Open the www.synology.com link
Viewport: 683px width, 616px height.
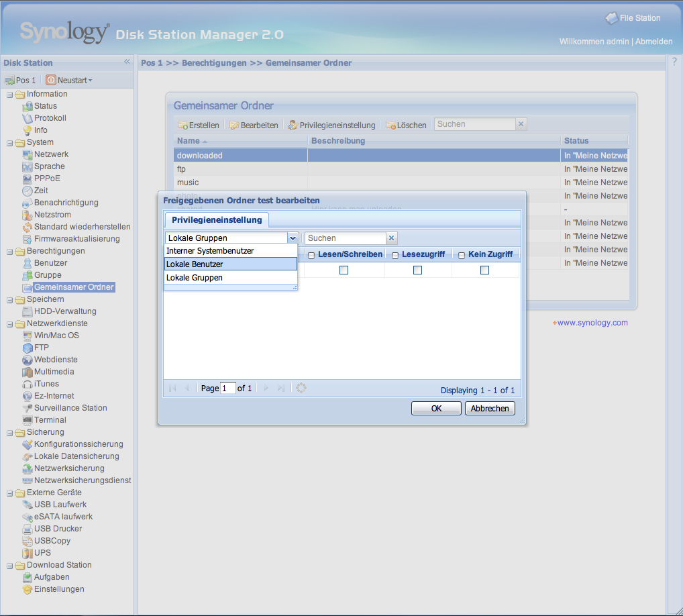click(x=592, y=323)
